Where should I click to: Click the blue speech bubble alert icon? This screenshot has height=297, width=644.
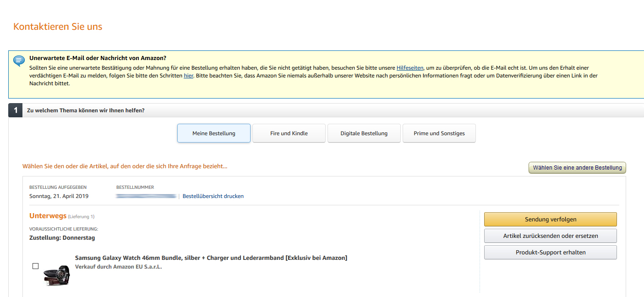[19, 60]
